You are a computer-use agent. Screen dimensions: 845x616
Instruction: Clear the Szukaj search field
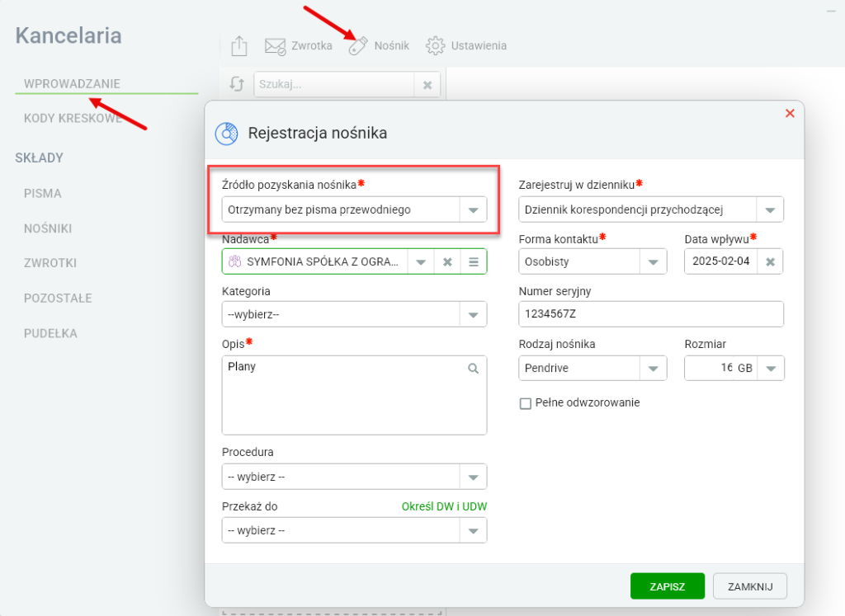click(x=427, y=85)
